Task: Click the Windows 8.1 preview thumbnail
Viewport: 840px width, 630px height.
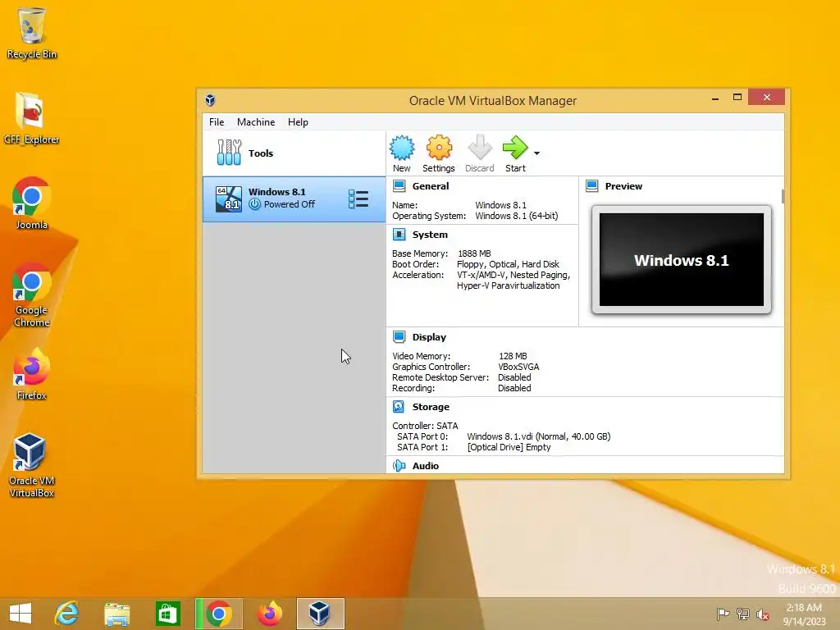Action: (682, 260)
